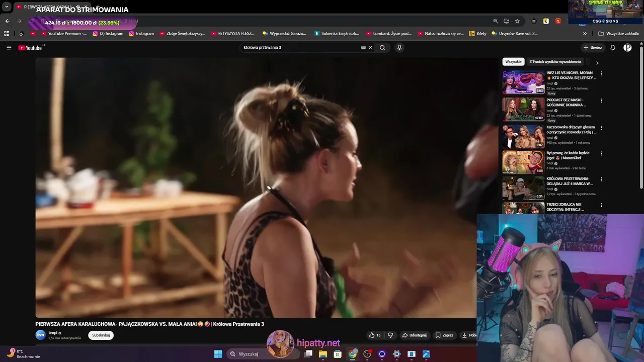This screenshot has width=644, height=362.
Task: Go to YouTube home via logo
Action: pos(30,48)
